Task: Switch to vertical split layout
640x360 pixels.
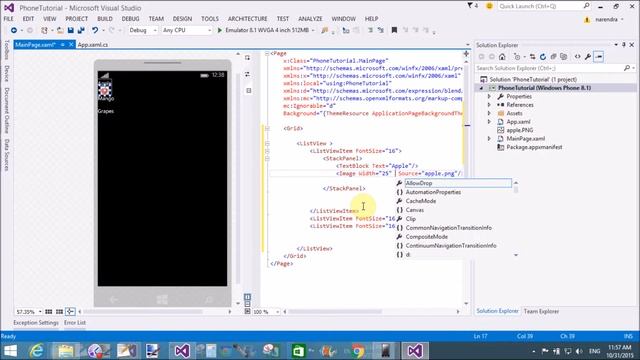Action: [247, 297]
